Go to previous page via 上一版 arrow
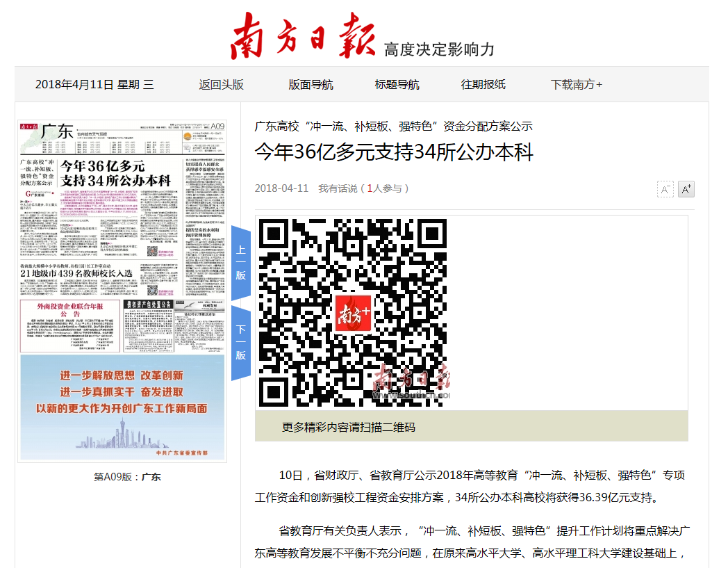The image size is (728, 568). [240, 263]
